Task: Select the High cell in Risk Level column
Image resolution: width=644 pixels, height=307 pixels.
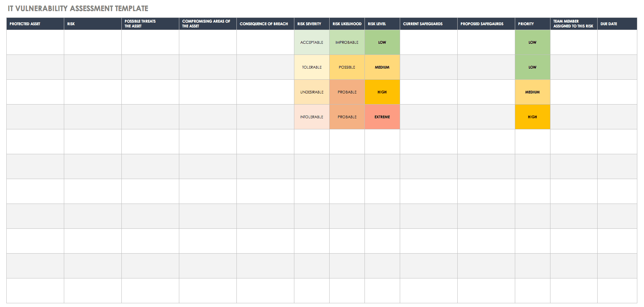Action: pos(382,92)
